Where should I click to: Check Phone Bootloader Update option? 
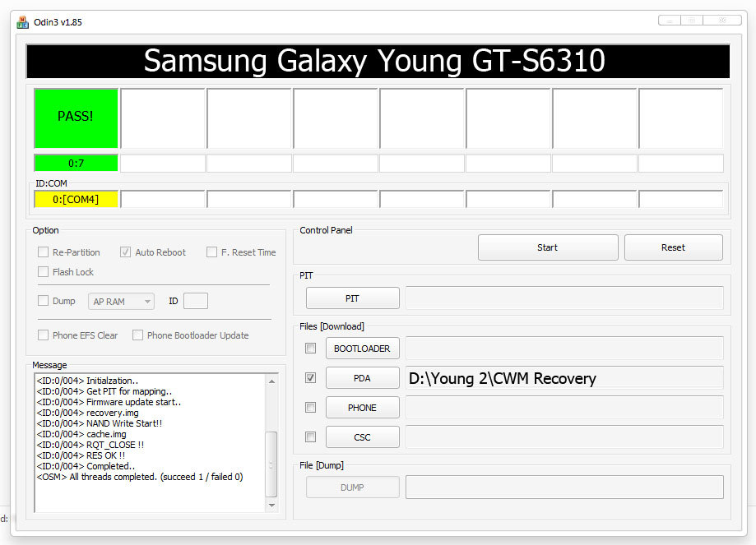(138, 335)
